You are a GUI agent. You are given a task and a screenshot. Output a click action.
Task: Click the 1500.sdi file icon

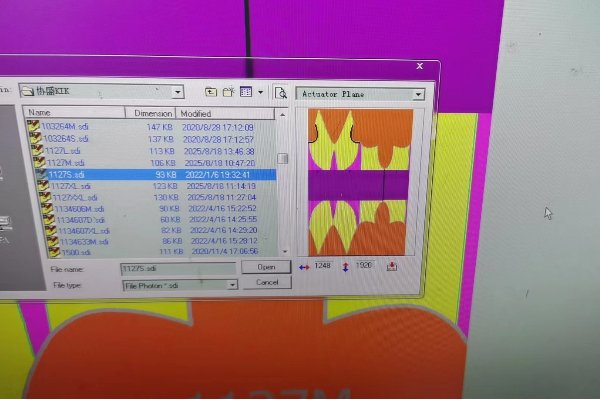click(x=54, y=252)
